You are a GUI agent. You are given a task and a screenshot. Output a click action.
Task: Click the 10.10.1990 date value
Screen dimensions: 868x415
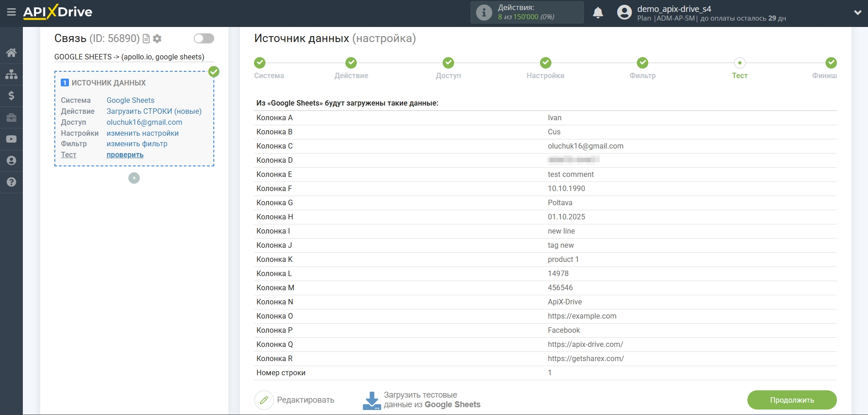click(566, 188)
